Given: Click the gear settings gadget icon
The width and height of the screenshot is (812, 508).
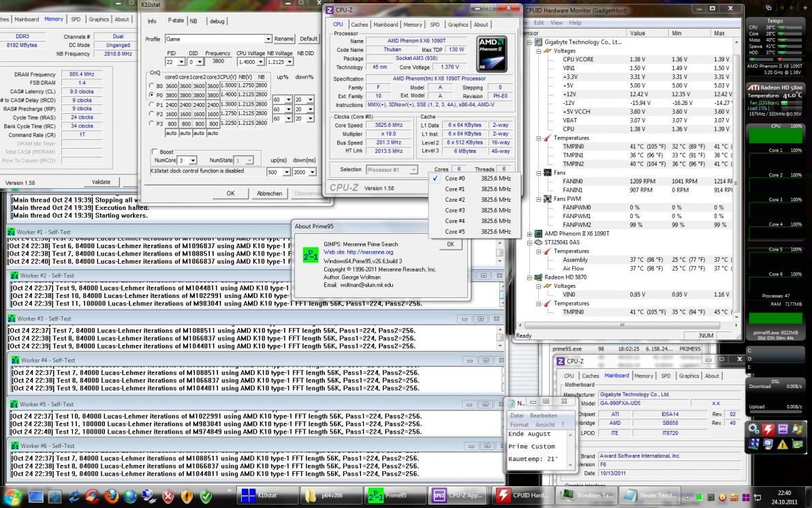Looking at the screenshot, I should (753, 429).
